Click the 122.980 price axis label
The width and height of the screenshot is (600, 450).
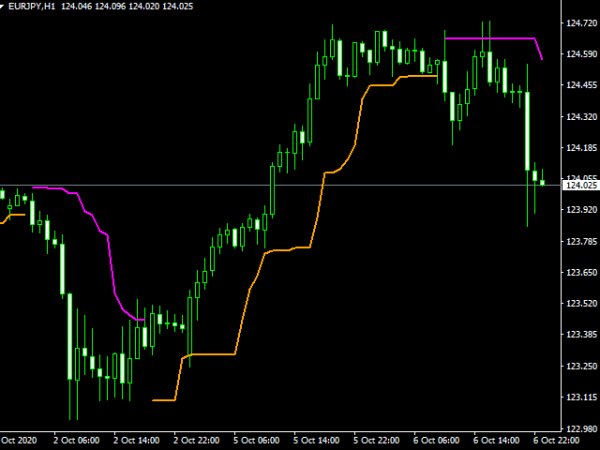[x=580, y=428]
